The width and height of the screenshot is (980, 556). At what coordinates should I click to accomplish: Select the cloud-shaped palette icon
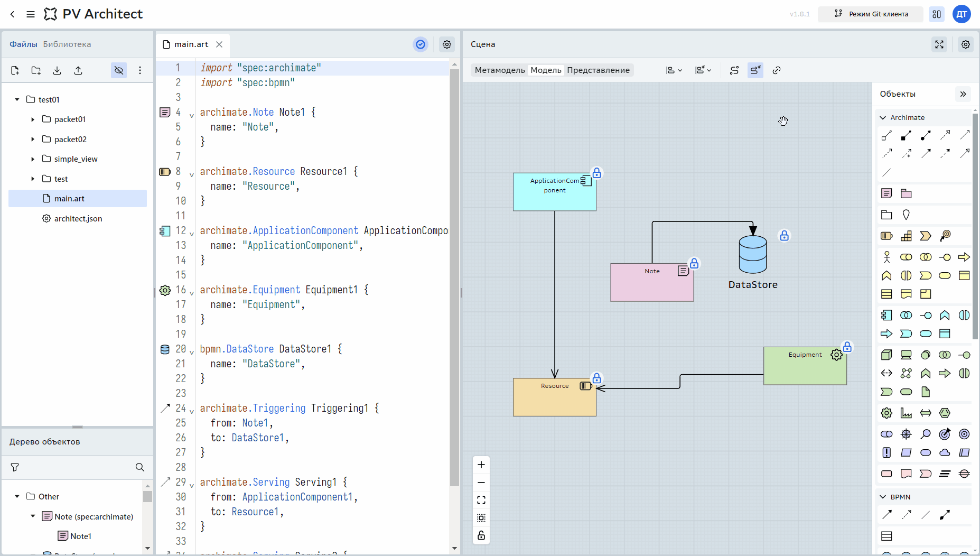(945, 452)
